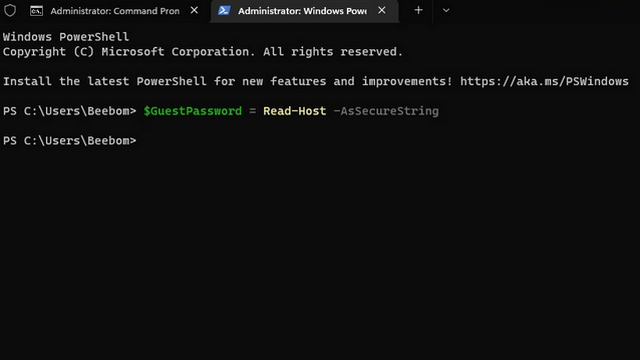
Task: Click the Windows PowerShell header line
Action: click(x=66, y=37)
